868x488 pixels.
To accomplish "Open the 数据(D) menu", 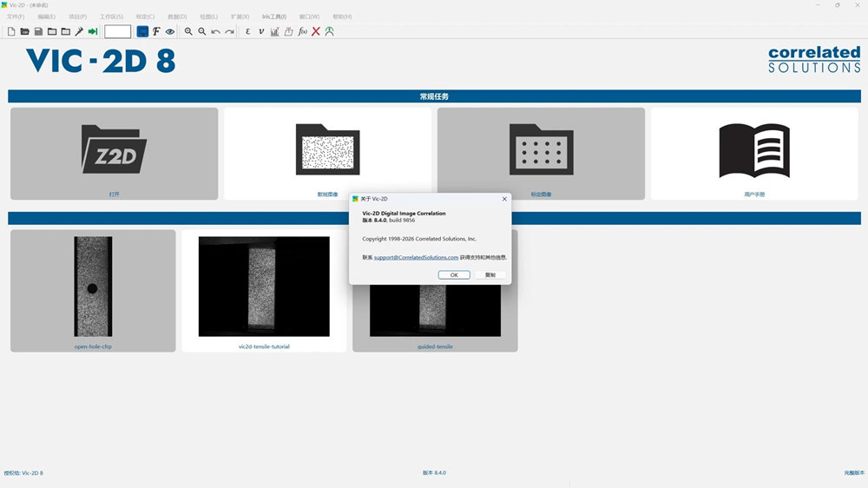I will 177,16.
